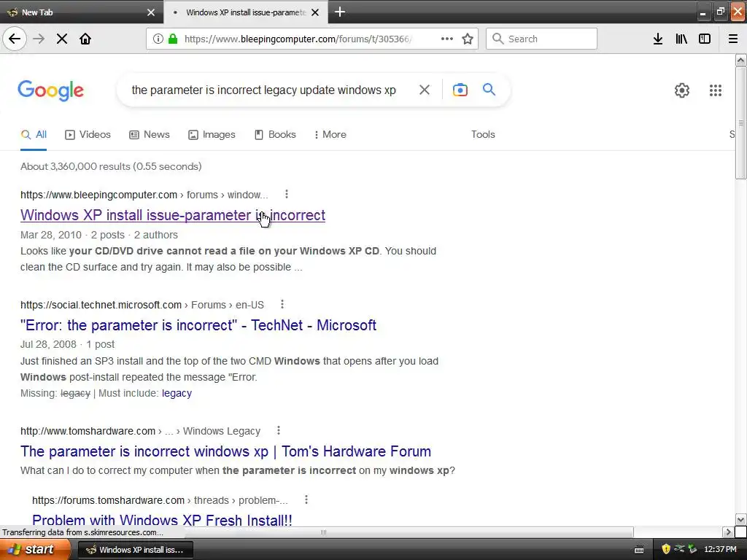Open the Library bookshelf icon

click(681, 39)
